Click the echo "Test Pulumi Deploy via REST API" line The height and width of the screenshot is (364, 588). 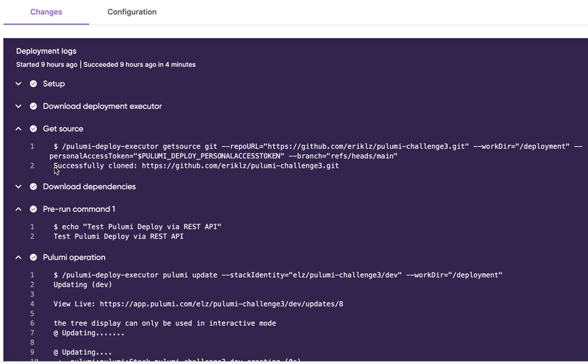click(137, 227)
